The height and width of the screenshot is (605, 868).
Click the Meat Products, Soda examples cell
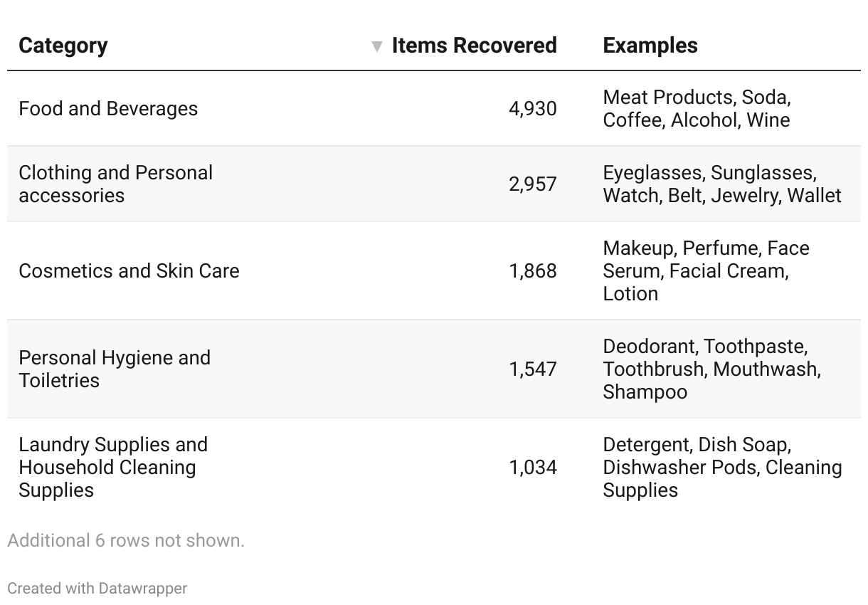point(697,108)
